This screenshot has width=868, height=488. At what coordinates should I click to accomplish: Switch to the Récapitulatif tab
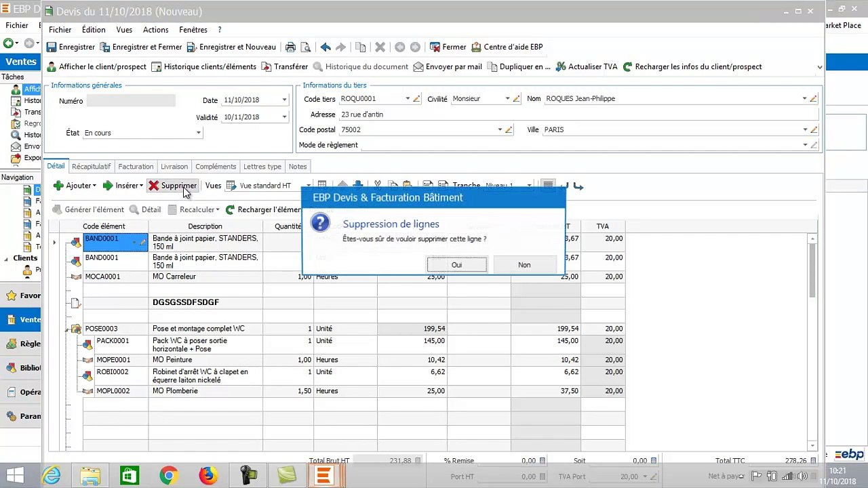pyautogui.click(x=91, y=167)
